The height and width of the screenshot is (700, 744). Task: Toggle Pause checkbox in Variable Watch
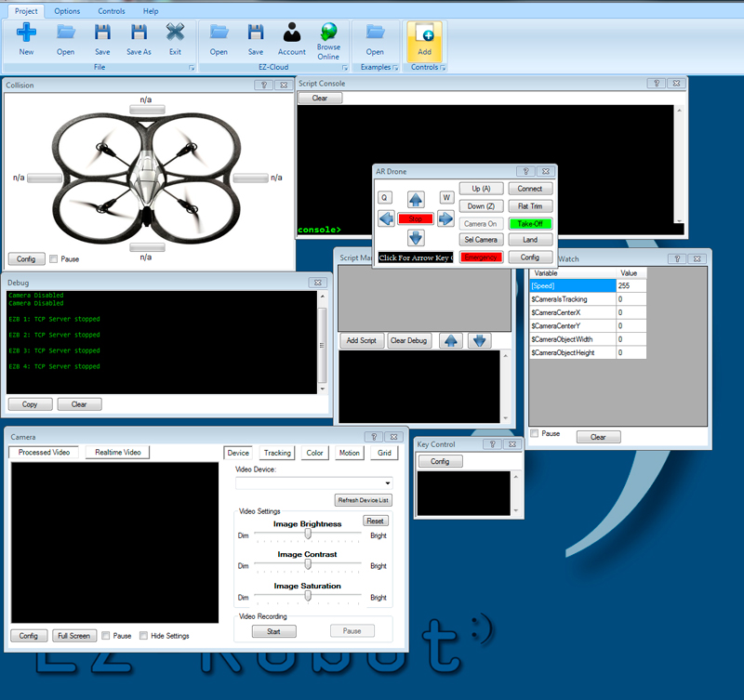[x=535, y=433]
